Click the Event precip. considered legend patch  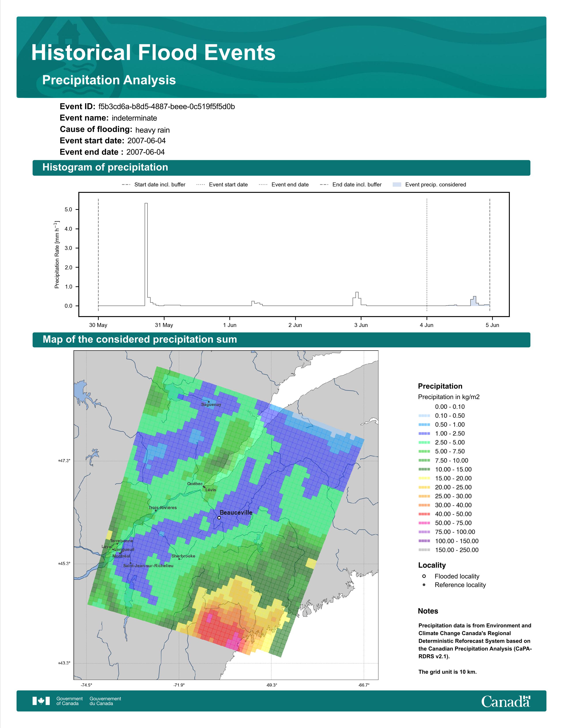pos(397,185)
